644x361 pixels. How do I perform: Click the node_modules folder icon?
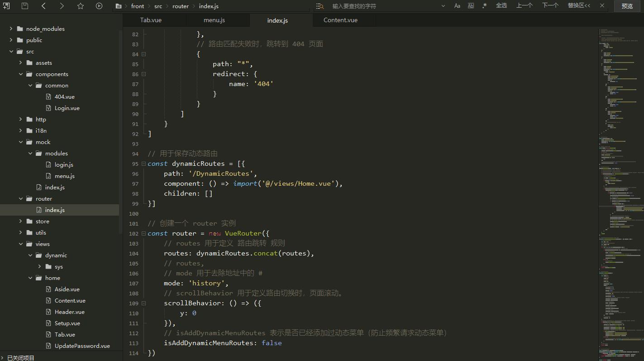(20, 29)
